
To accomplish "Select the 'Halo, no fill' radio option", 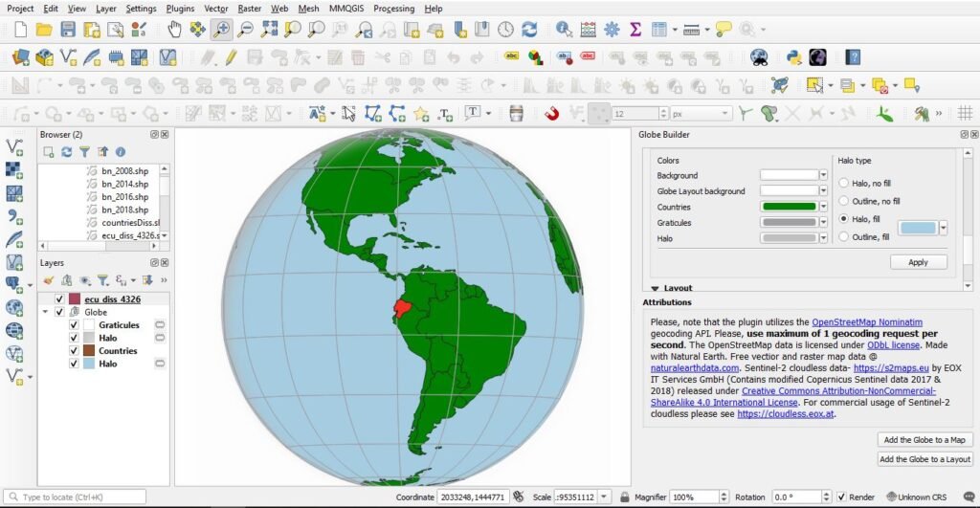I will 843,183.
